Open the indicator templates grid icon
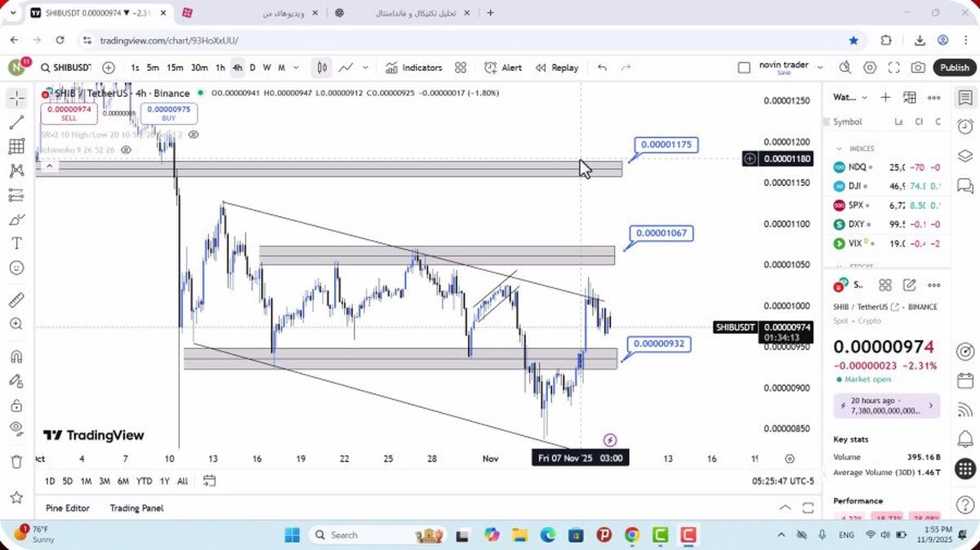The height and width of the screenshot is (550, 980). click(x=461, y=68)
